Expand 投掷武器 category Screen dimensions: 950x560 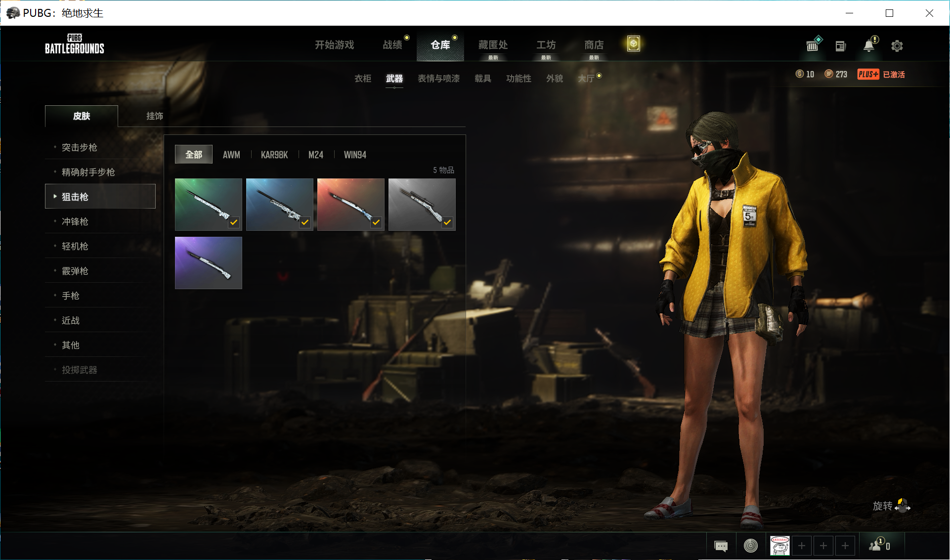click(x=100, y=370)
